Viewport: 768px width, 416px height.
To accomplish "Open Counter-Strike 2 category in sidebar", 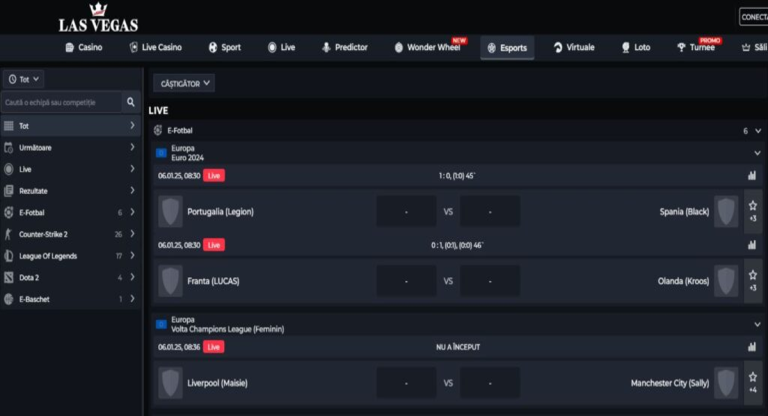I will click(x=71, y=234).
